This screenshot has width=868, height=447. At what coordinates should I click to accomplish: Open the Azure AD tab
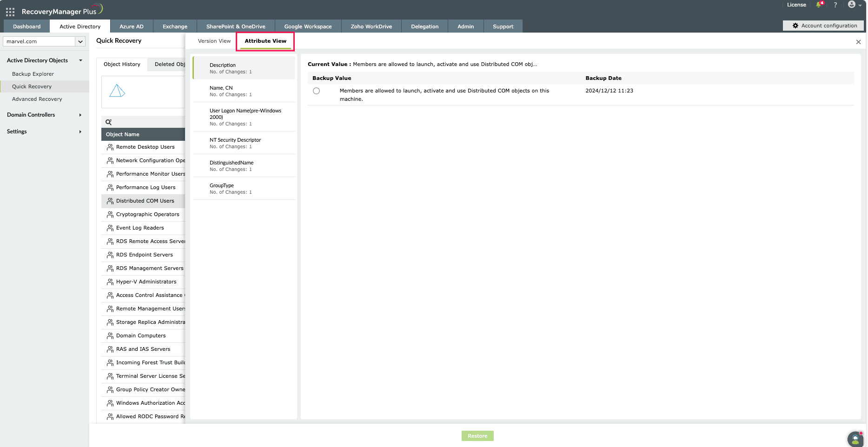tap(132, 26)
